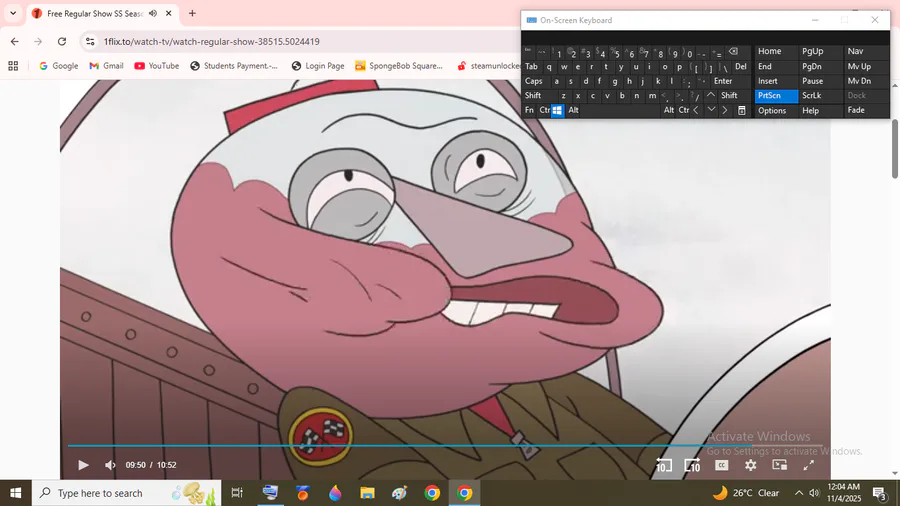Expand the tab search dropdown

(x=13, y=13)
